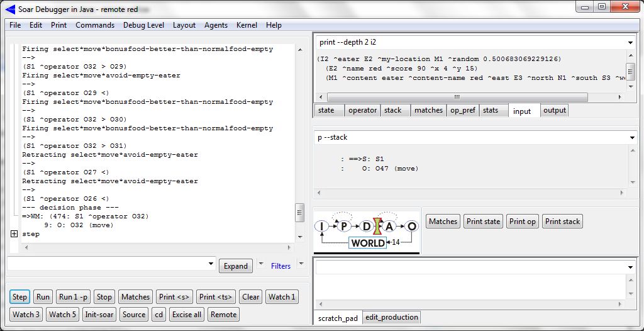Click the trace window vertical scrollbar
This screenshot has height=331, width=644.
(299, 138)
